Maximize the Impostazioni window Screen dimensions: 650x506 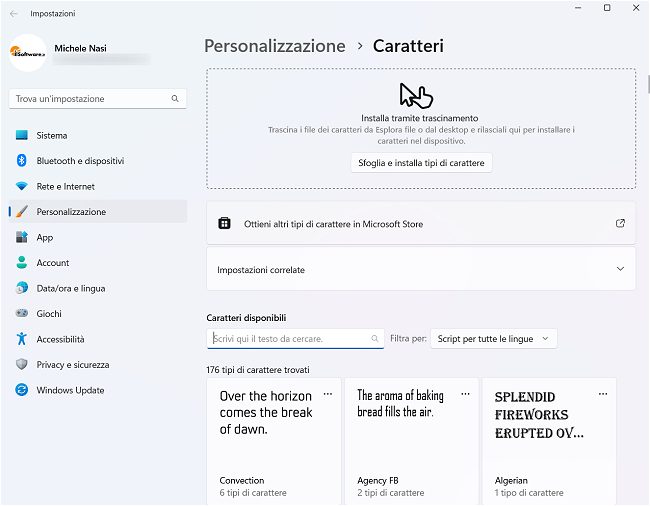click(x=607, y=8)
